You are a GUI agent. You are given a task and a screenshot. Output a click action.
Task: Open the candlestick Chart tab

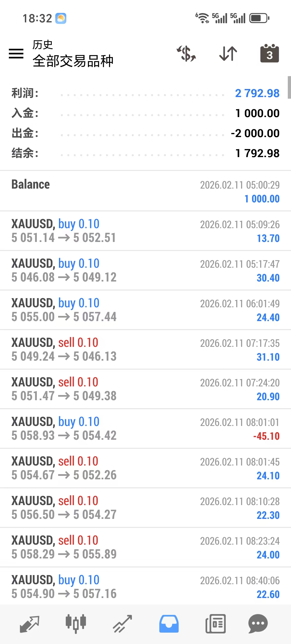tap(76, 624)
